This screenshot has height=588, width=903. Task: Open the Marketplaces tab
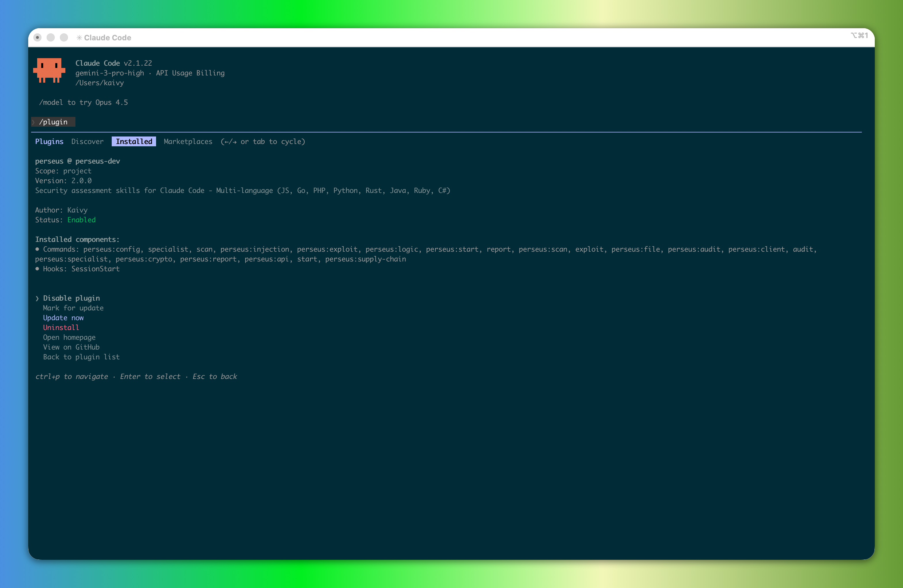pyautogui.click(x=188, y=141)
